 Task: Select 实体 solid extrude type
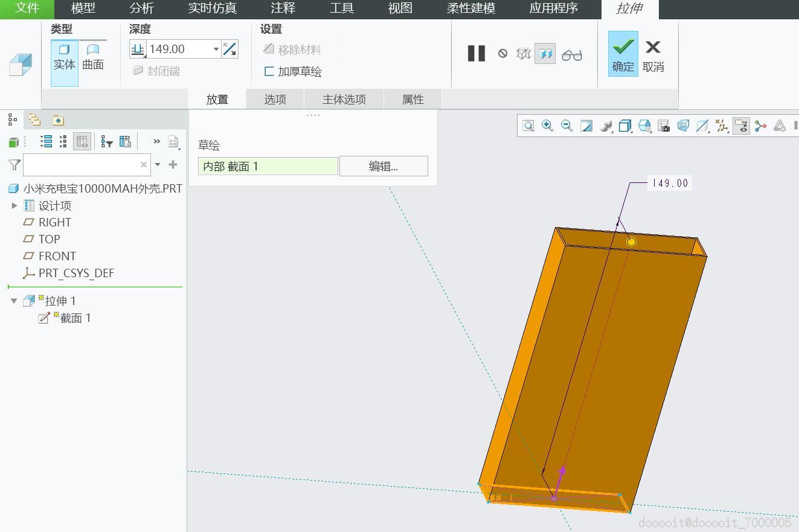(x=65, y=57)
